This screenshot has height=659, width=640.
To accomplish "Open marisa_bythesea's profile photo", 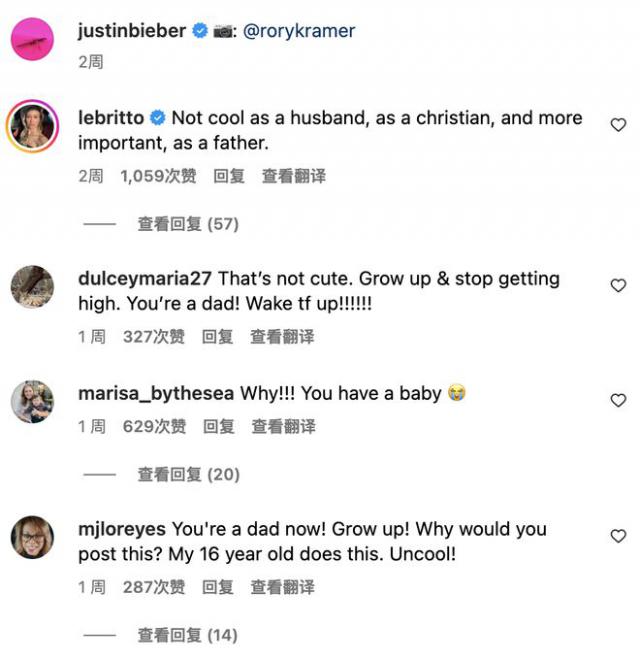I will tap(32, 401).
